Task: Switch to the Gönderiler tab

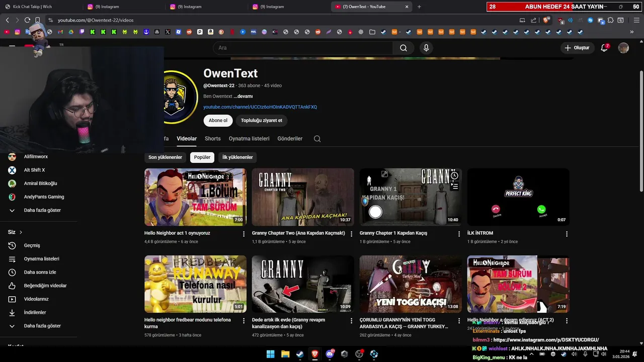Action: pos(290,139)
